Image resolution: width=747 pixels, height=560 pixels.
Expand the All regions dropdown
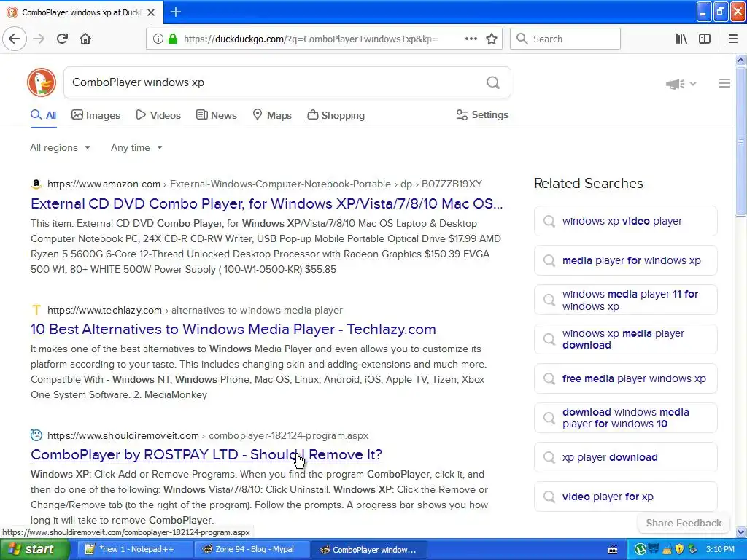coord(60,147)
